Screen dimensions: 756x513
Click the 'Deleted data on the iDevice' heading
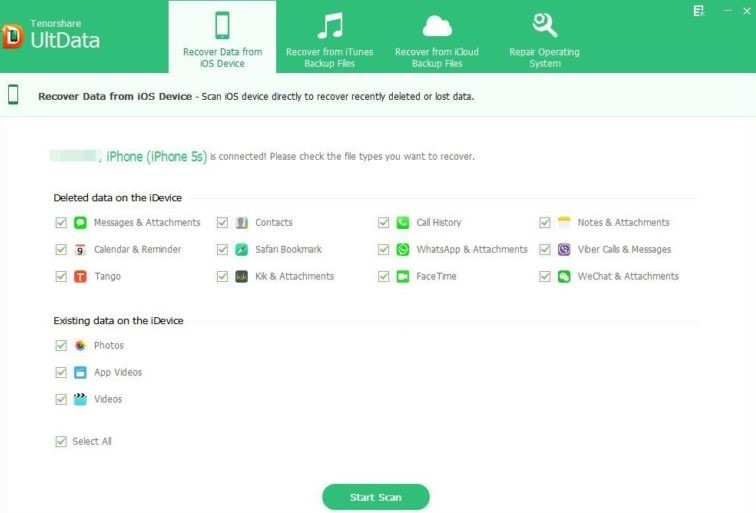pyautogui.click(x=118, y=198)
